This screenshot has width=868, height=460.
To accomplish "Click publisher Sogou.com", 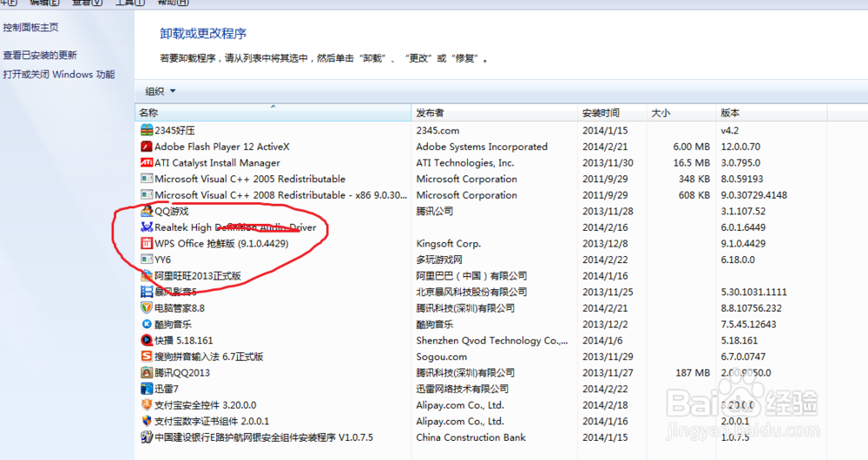I will 441,356.
